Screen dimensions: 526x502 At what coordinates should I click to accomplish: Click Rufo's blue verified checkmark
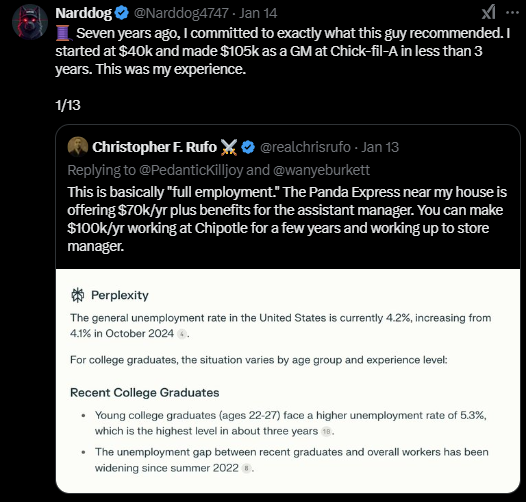point(248,147)
